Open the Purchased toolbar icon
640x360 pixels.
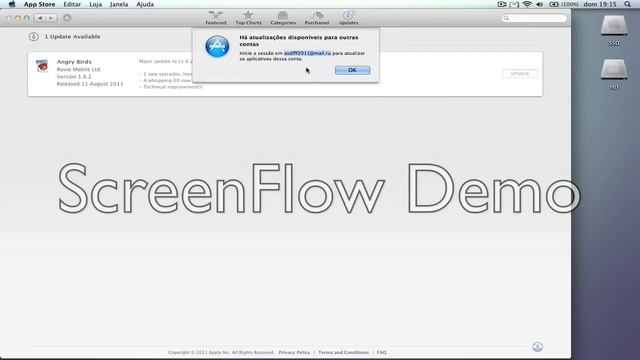coord(317,18)
